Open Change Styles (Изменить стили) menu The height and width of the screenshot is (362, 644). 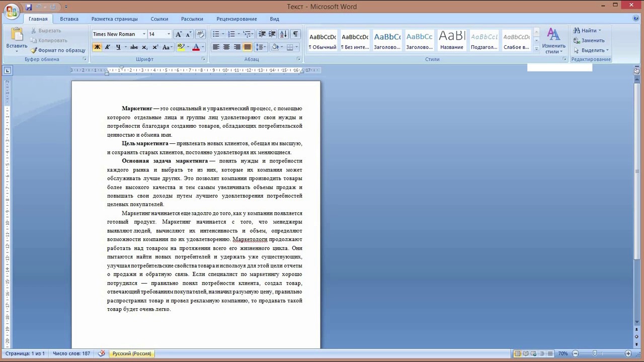(x=553, y=41)
